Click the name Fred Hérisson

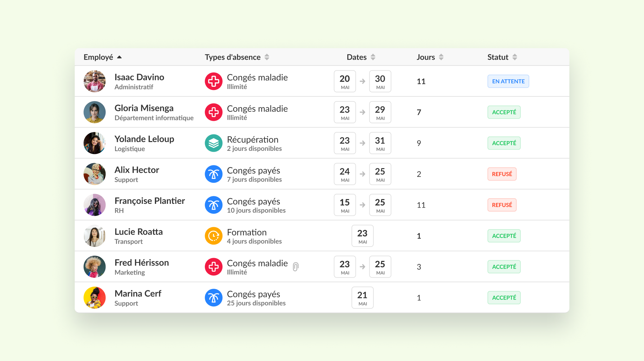click(142, 263)
